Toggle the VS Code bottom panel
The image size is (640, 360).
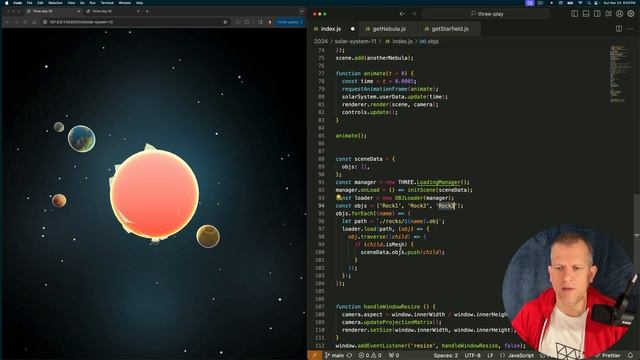(x=586, y=14)
